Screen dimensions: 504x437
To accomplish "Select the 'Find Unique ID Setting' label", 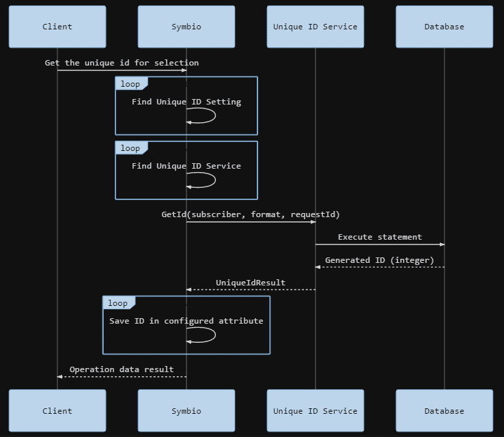I will tap(186, 102).
